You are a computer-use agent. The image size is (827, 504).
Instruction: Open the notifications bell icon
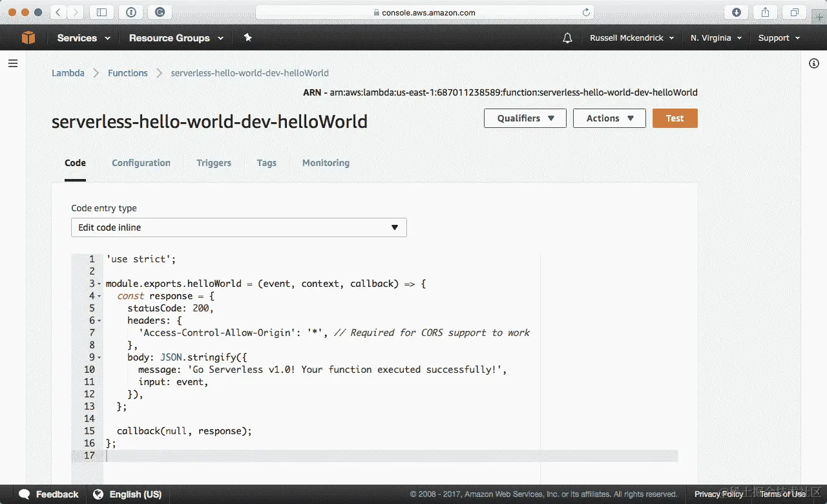567,38
